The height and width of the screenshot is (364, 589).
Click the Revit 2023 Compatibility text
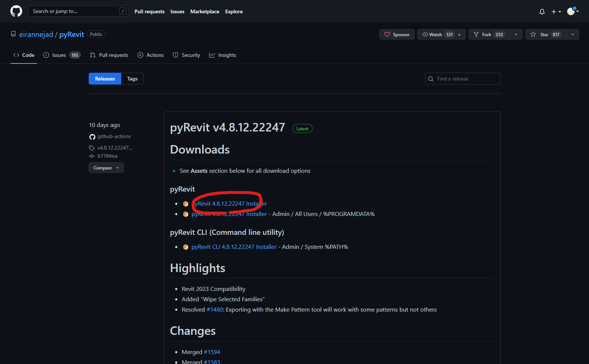[214, 289]
